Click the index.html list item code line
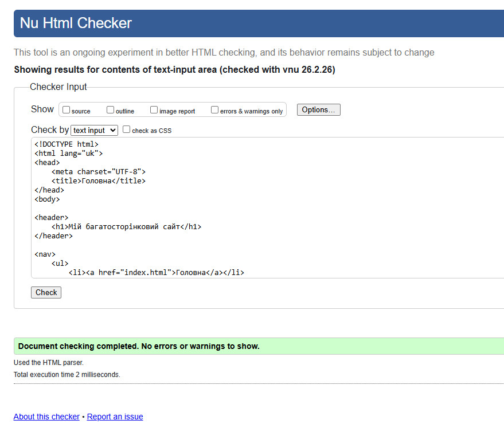504x428 pixels. coord(156,273)
